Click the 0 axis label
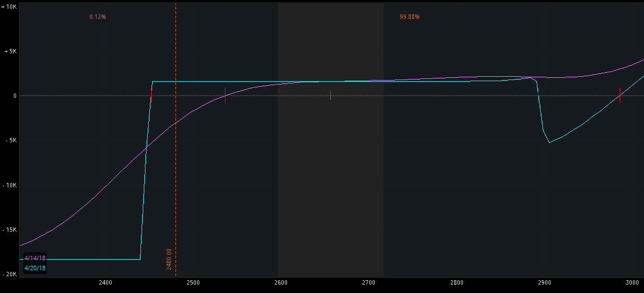 [x=14, y=96]
